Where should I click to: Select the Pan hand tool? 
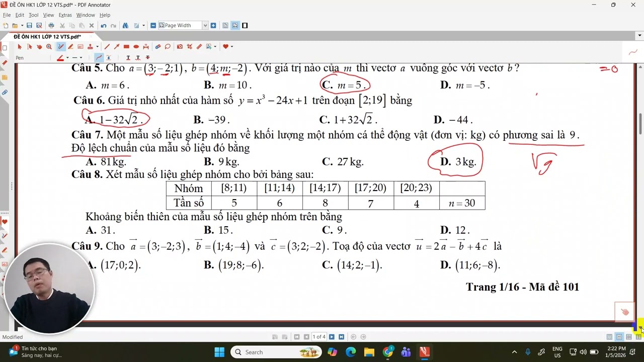[39, 47]
